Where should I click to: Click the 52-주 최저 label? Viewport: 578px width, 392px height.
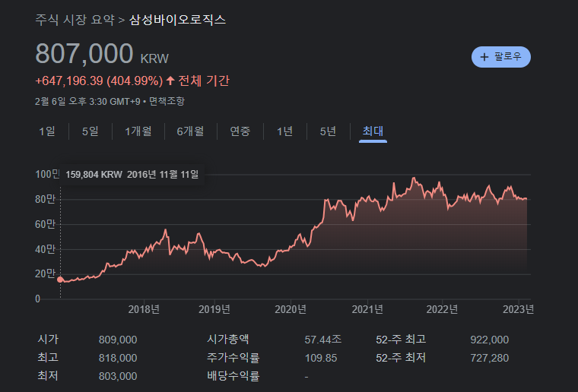pyautogui.click(x=401, y=357)
